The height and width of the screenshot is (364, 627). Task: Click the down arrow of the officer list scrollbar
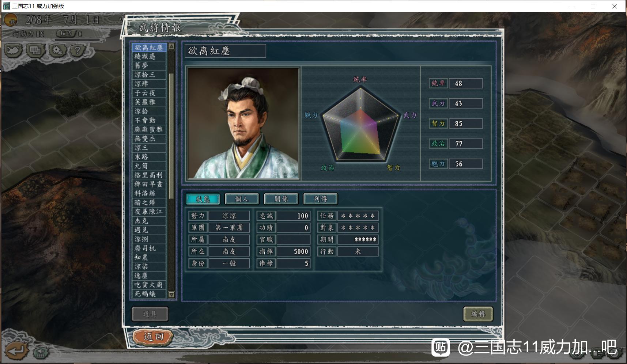(171, 295)
